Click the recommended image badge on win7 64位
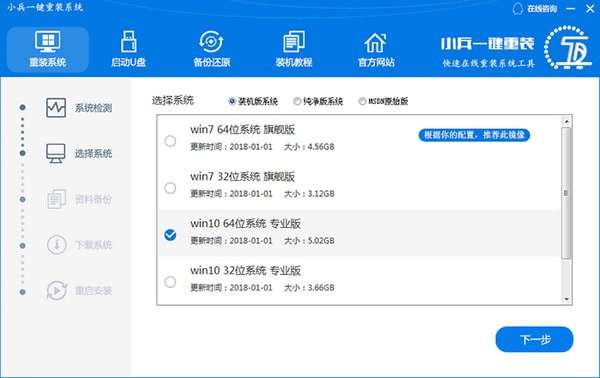Screen dimensions: 600x378 point(474,135)
